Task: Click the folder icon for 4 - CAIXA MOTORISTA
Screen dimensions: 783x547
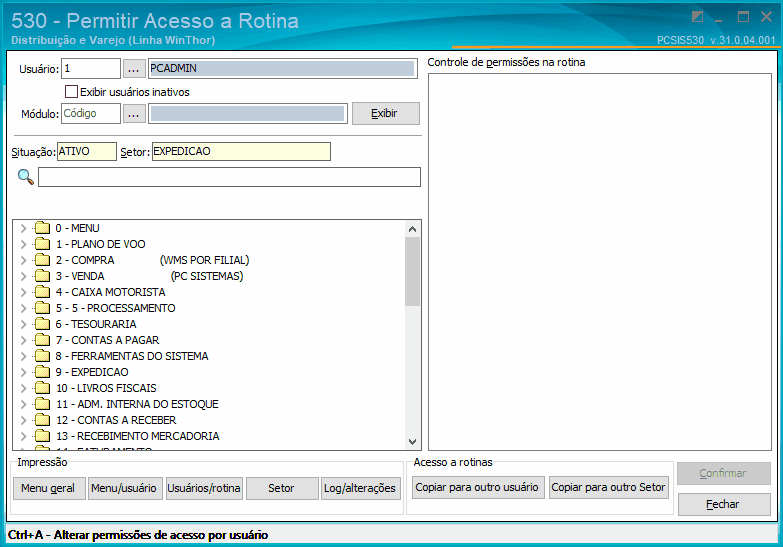Action: [42, 292]
